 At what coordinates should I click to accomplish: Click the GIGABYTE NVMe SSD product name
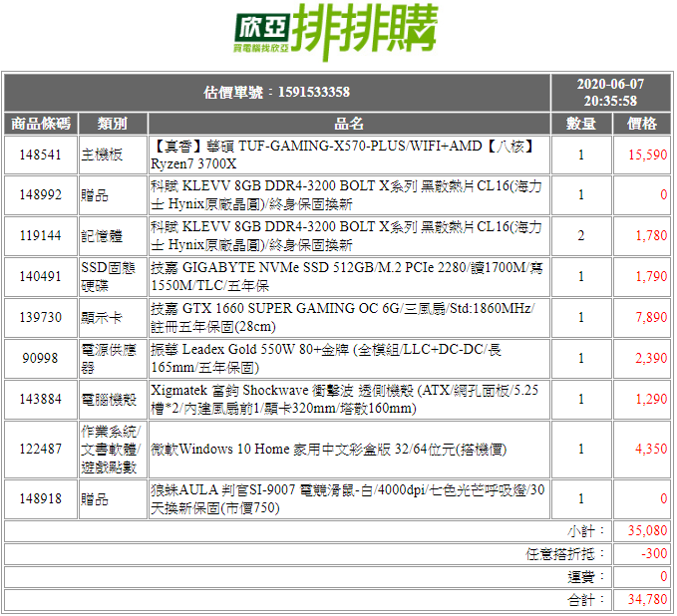(x=349, y=277)
